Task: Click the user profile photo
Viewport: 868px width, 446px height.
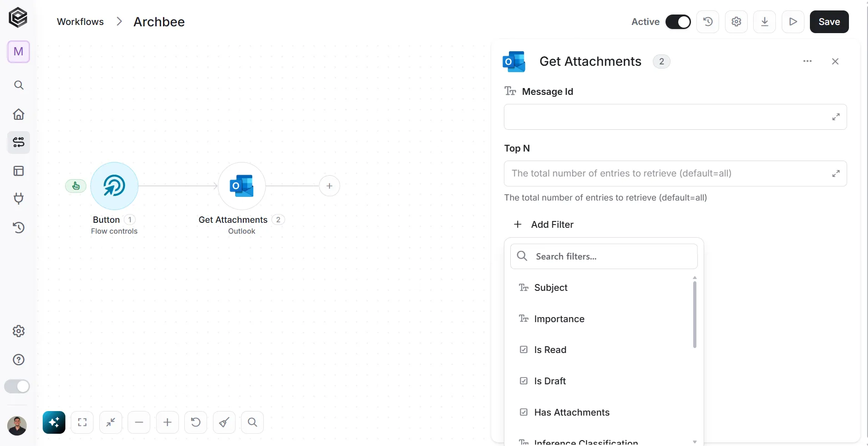Action: coord(17,426)
